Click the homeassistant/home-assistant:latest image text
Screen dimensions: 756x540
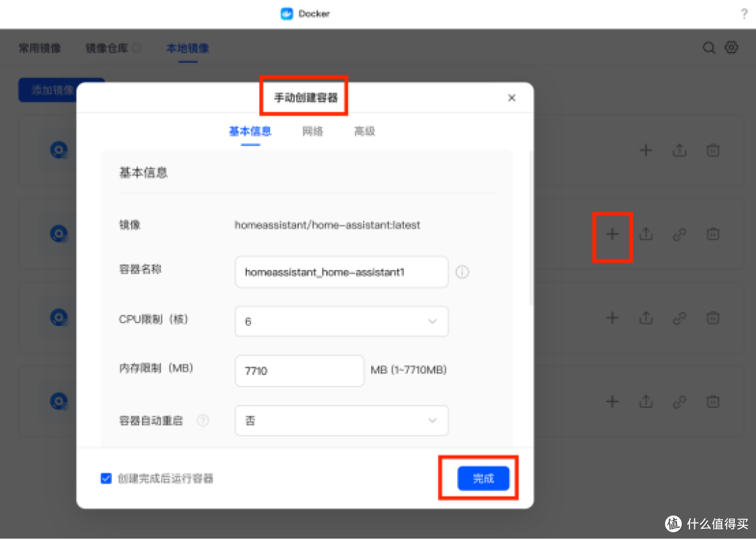coord(328,225)
